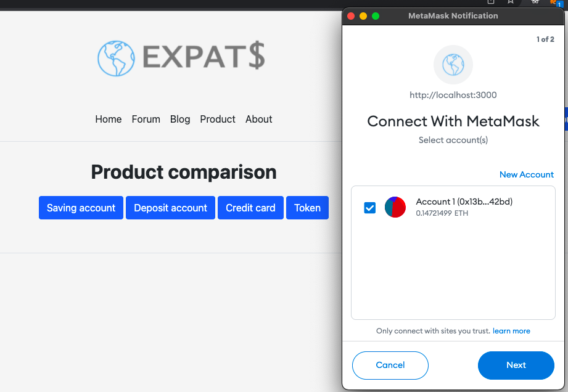Click the MetaMask fox extension icon

pyautogui.click(x=552, y=3)
